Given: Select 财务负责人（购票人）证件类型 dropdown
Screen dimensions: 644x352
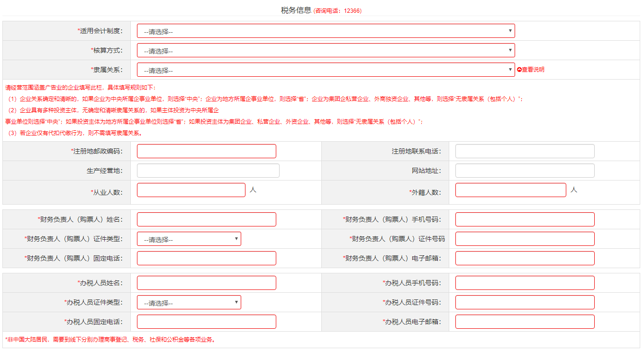Looking at the screenshot, I should (189, 239).
